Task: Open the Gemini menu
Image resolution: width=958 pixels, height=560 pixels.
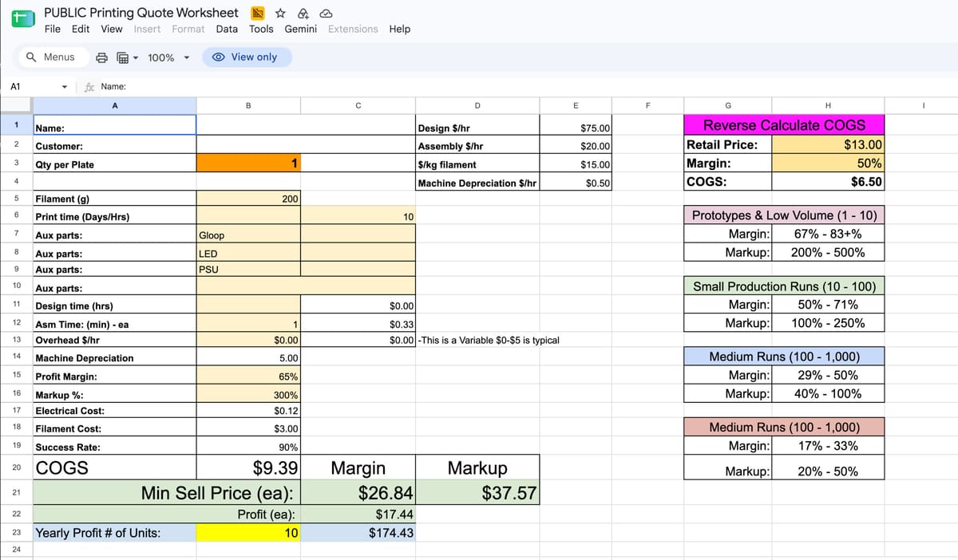Action: 301,29
